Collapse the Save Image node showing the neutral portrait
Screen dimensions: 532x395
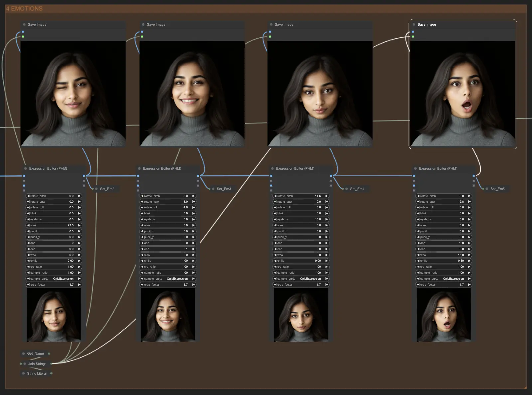271,25
